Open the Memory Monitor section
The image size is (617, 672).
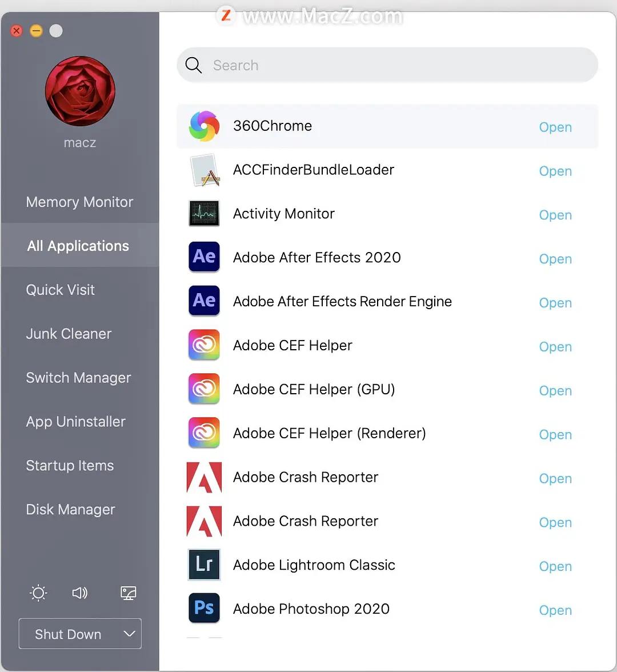click(x=80, y=202)
